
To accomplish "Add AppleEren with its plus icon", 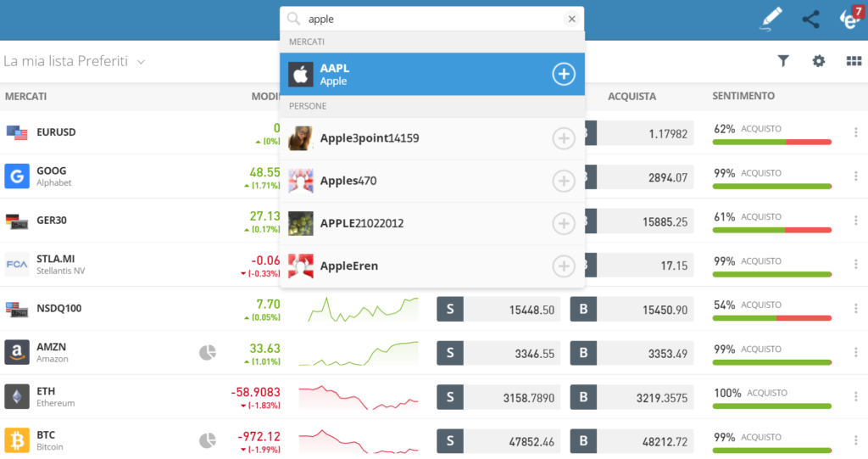I will 564,266.
